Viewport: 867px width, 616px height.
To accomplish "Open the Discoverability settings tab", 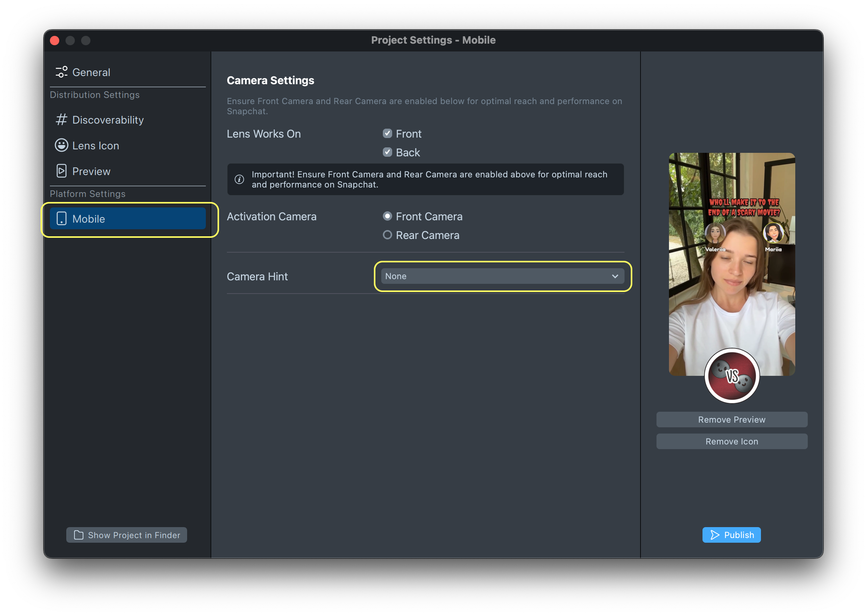I will (108, 120).
